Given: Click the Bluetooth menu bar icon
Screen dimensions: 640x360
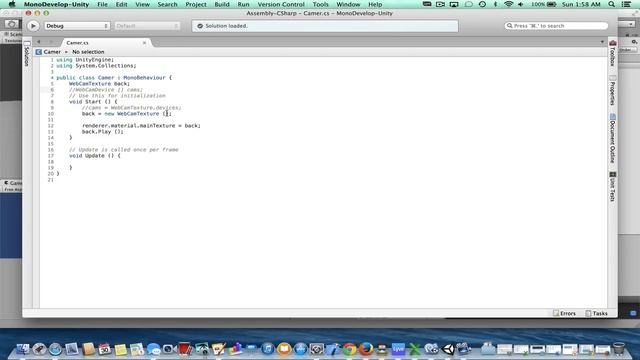Looking at the screenshot, I should point(496,4).
